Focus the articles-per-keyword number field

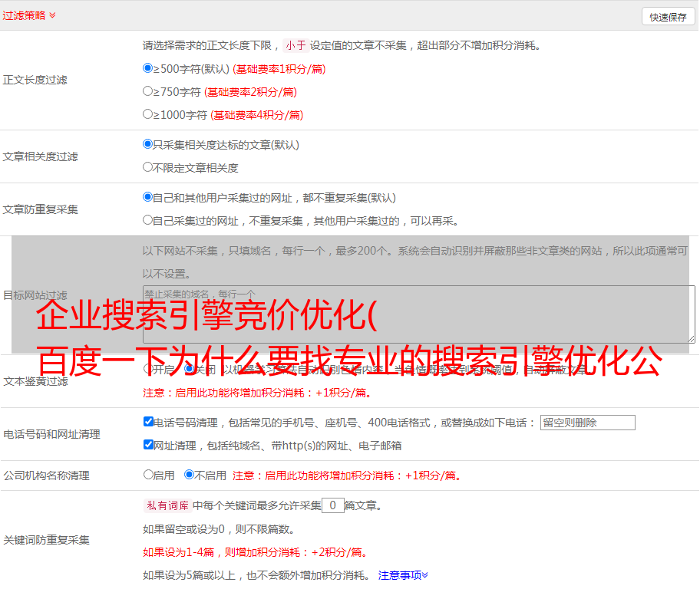coord(332,505)
